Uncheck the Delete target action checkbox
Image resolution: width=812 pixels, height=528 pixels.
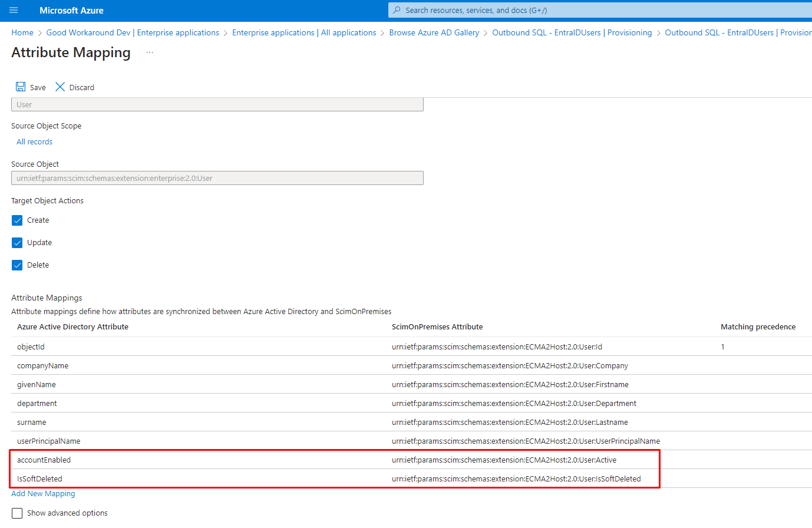point(17,265)
